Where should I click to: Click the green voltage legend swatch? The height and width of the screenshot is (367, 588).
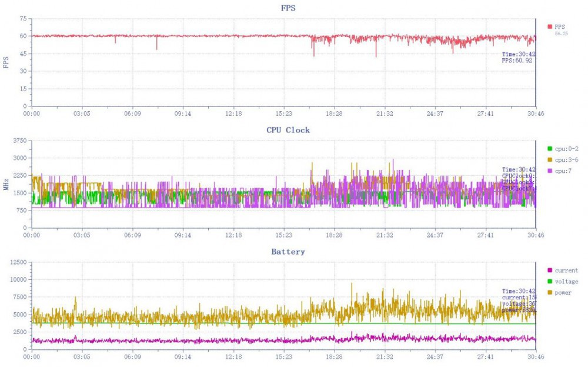point(550,282)
